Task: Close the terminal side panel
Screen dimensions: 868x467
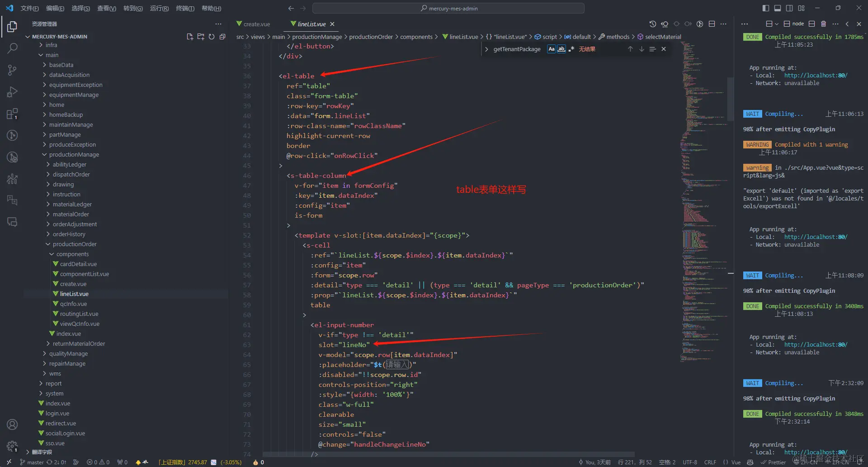Action: point(859,24)
